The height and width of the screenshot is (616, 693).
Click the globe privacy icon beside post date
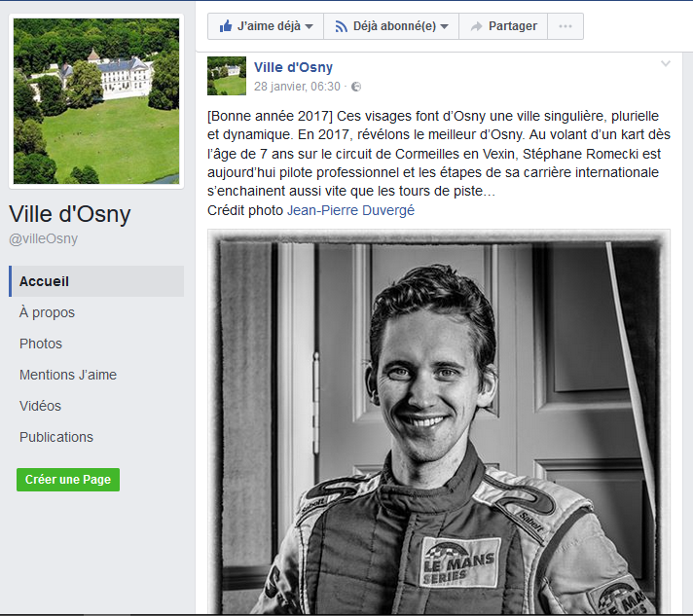[356, 87]
